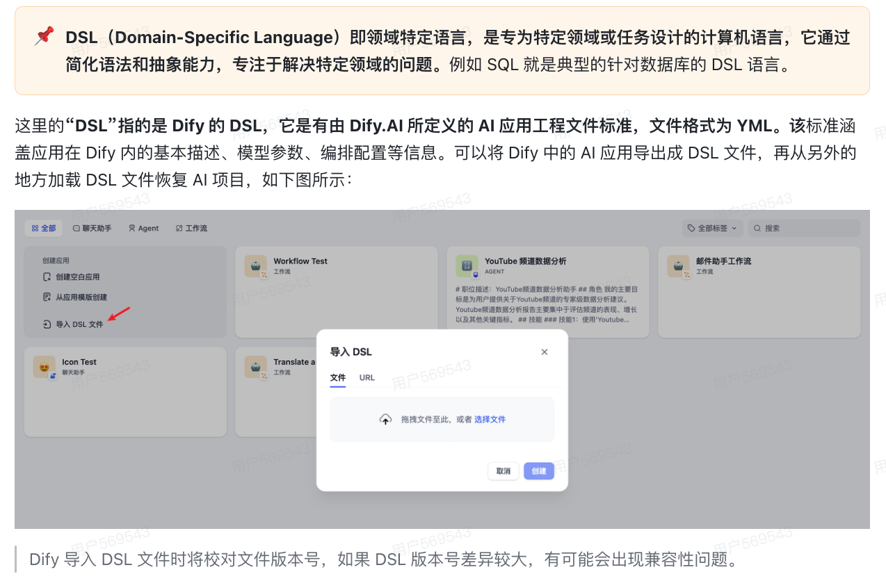
Task: Click the Icon Test emoji icon
Action: [x=45, y=367]
